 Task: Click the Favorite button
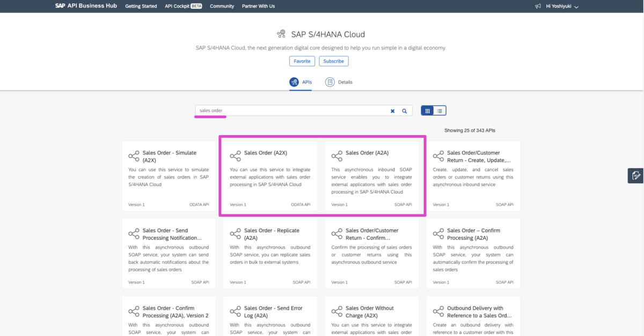coord(302,61)
